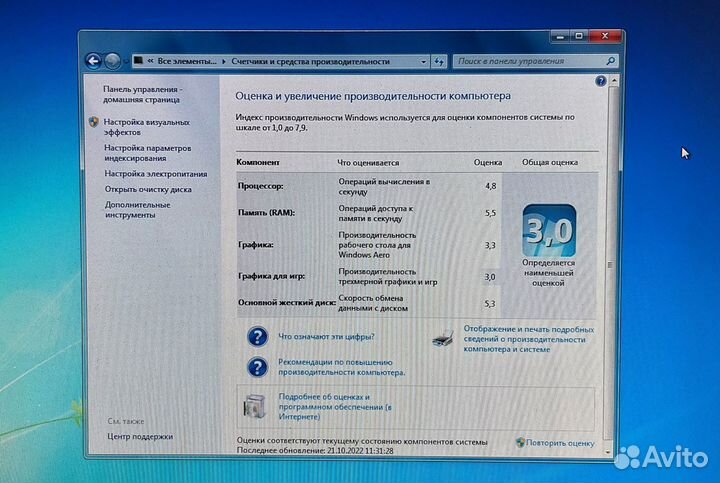
Task: Select the 'Процессор:' row label
Action: tap(260, 186)
